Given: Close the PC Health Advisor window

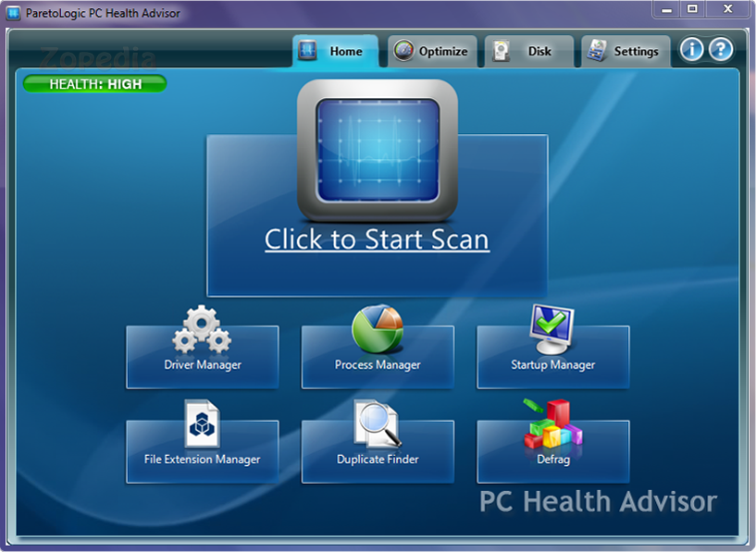Looking at the screenshot, I should (728, 9).
